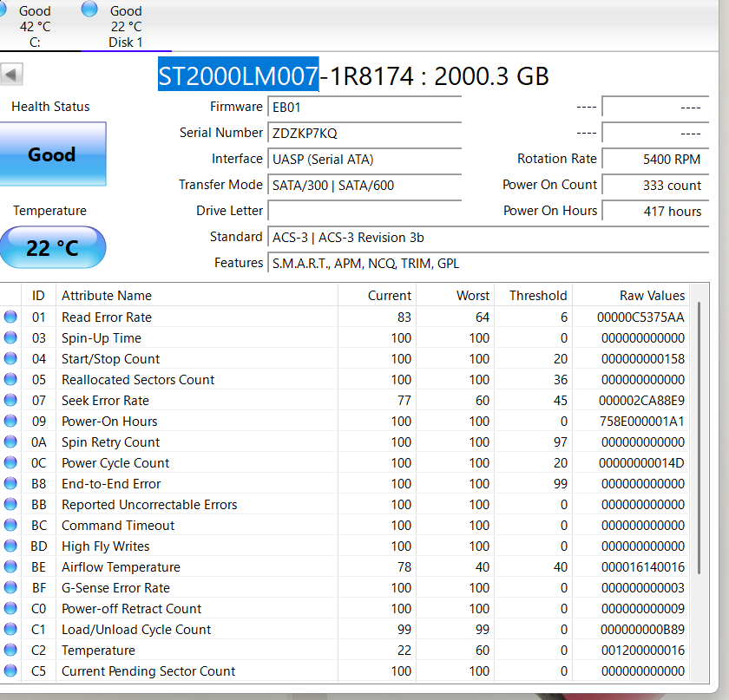This screenshot has height=700, width=729.
Task: Click raw value 00000C5375AA
Action: [640, 317]
